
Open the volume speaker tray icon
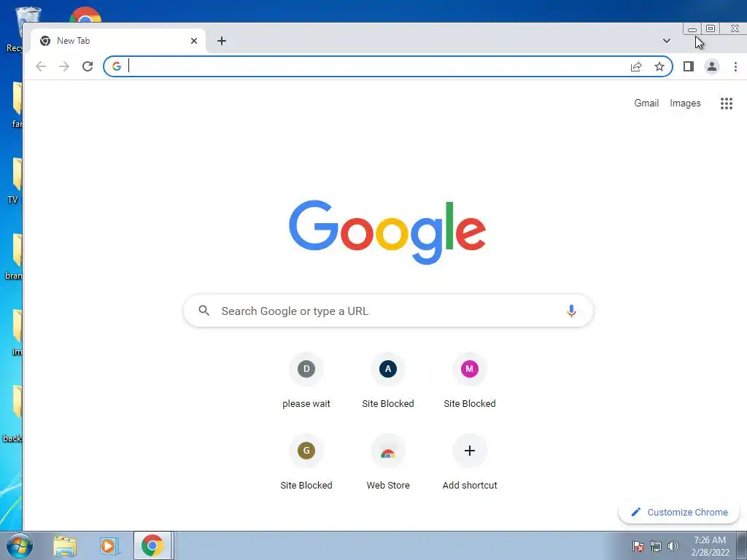pos(673,546)
